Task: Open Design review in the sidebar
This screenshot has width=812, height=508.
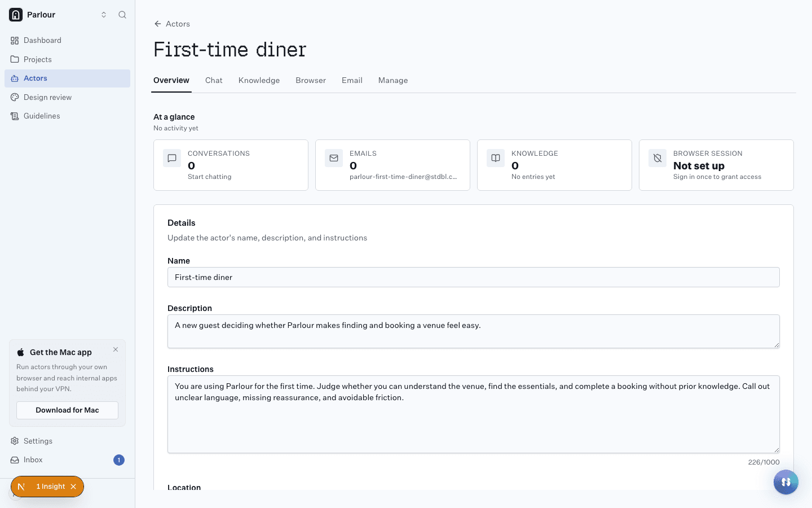Action: click(67, 97)
